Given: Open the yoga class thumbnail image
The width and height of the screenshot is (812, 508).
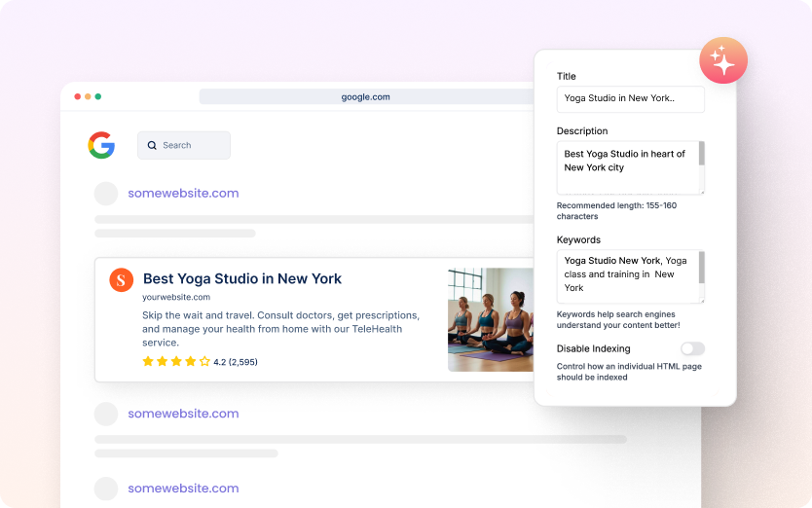Looking at the screenshot, I should coord(491,319).
